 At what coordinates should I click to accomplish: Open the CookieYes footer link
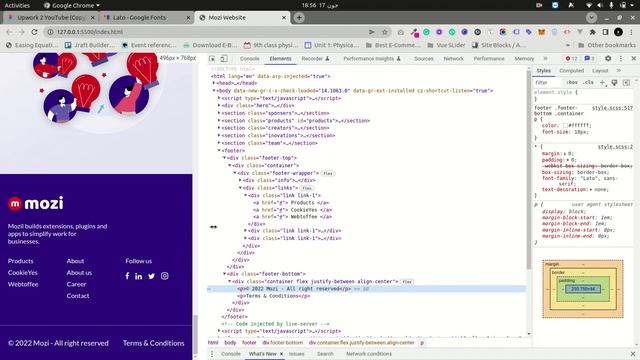[x=22, y=273]
